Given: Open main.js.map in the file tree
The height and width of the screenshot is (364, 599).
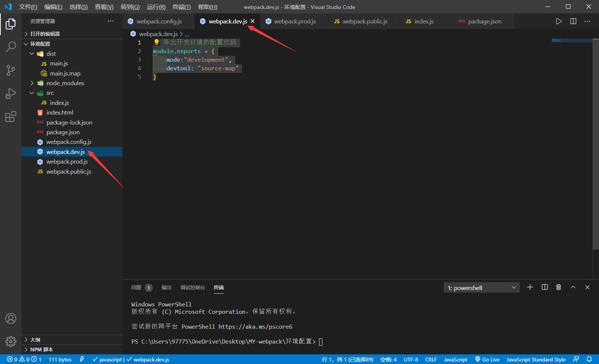Looking at the screenshot, I should point(72,73).
